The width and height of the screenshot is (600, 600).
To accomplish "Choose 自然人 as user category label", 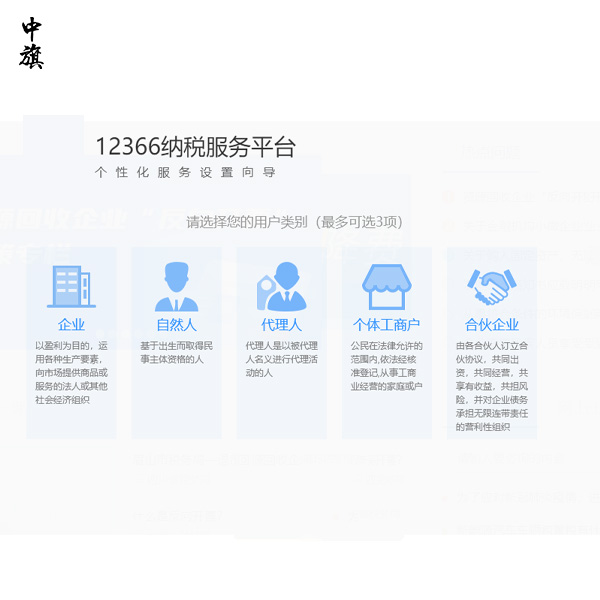I will pyautogui.click(x=176, y=325).
